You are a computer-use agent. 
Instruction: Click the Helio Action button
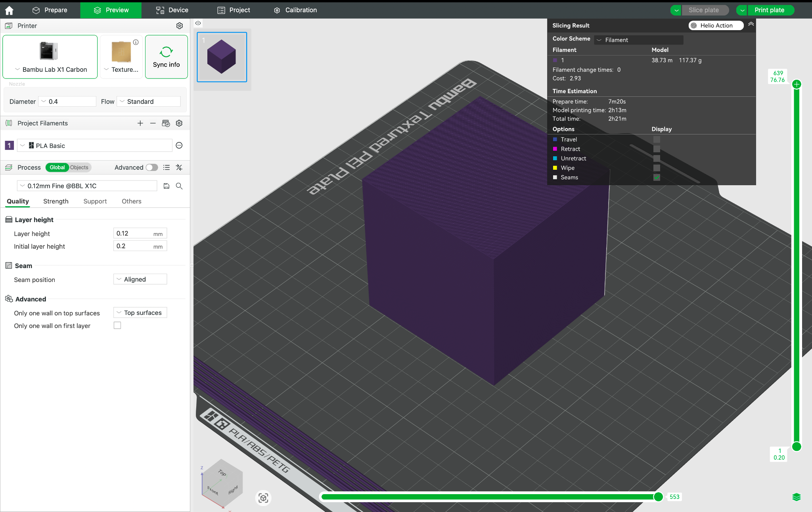[x=716, y=25]
